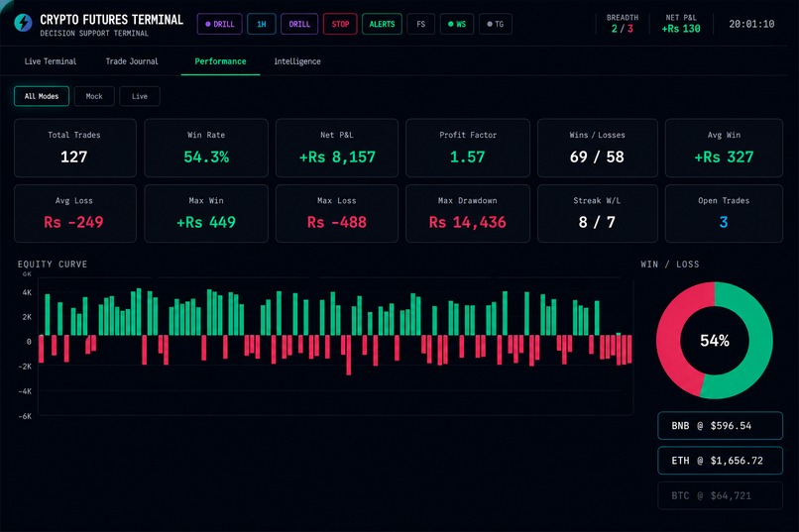Click the Net P&L +Rs 8,157 value
This screenshot has height=532, width=799.
tap(337, 157)
